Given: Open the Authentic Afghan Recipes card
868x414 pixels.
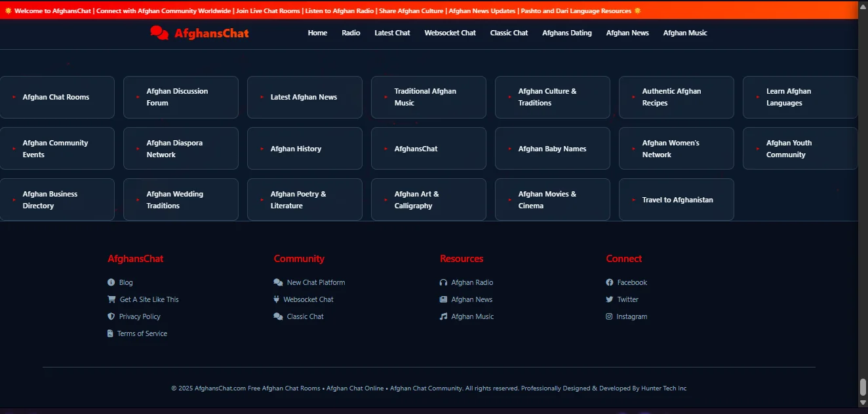Looking at the screenshot, I should [x=676, y=97].
